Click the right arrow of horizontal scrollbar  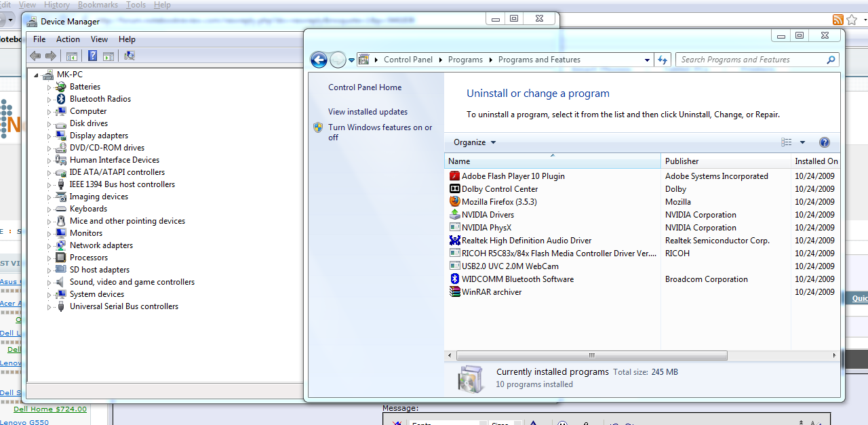(835, 355)
